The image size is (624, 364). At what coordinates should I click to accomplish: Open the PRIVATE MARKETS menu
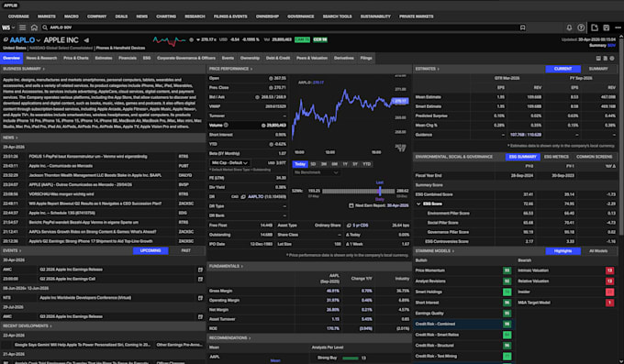pyautogui.click(x=417, y=17)
